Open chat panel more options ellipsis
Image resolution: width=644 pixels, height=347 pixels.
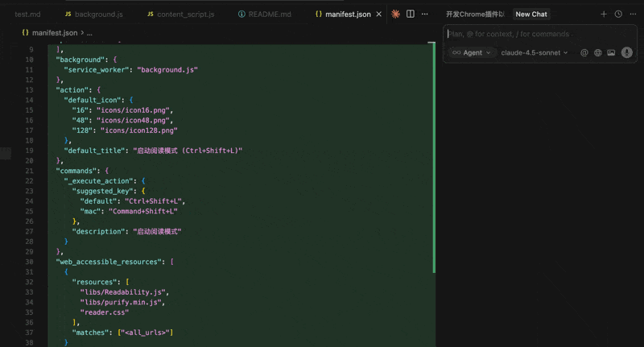pos(633,14)
